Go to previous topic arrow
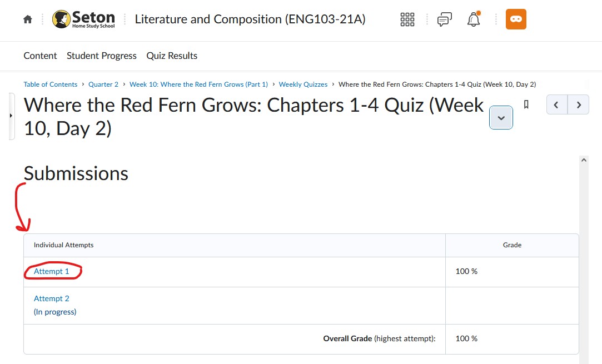The height and width of the screenshot is (364, 602). [x=556, y=104]
